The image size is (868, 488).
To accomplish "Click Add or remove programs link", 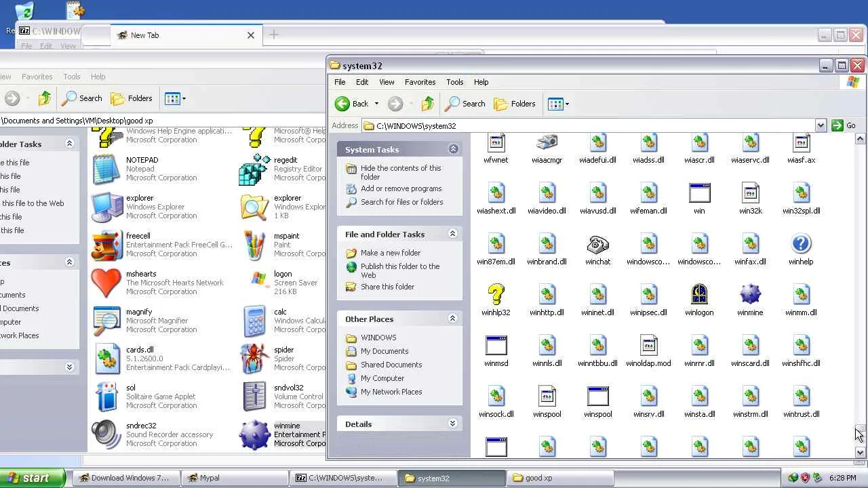I will 401,188.
